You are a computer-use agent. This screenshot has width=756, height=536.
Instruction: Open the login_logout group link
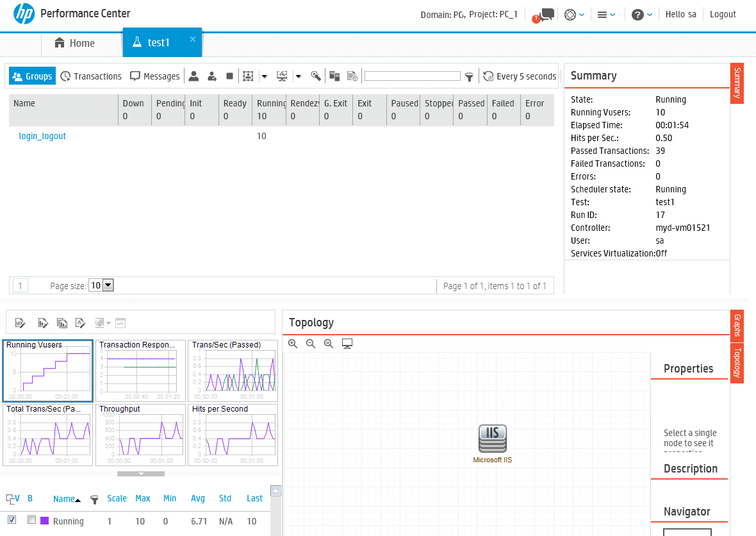[x=42, y=136]
